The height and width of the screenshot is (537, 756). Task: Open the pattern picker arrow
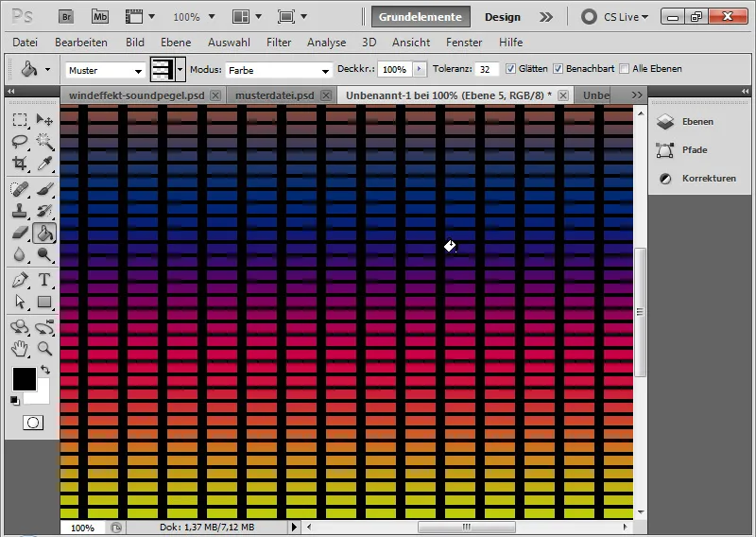(x=180, y=70)
